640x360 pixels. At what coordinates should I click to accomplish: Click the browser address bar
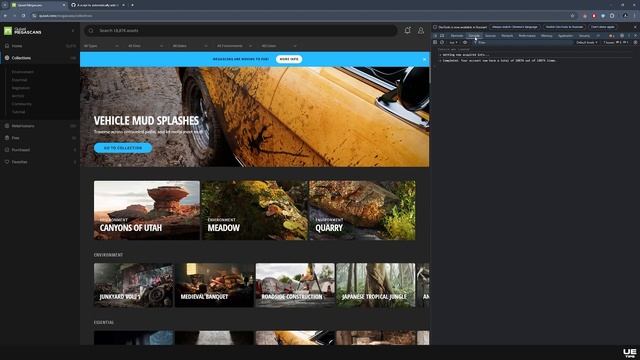coord(302,16)
